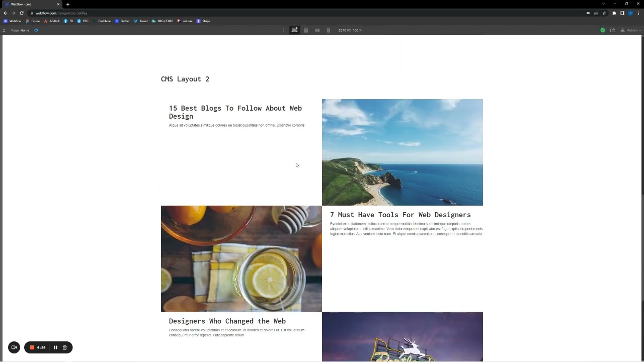Screen dimensions: 644x362
Task: Open the Webflow bookmark
Action: click(13, 21)
